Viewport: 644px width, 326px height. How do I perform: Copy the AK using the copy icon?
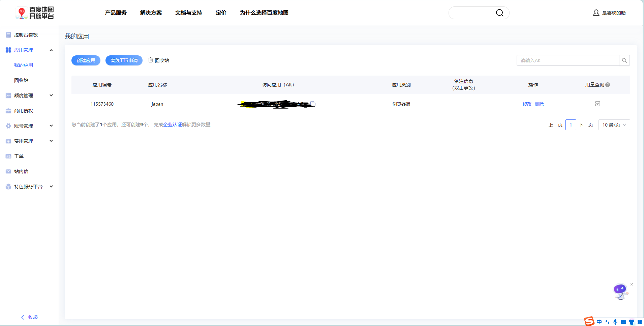313,104
